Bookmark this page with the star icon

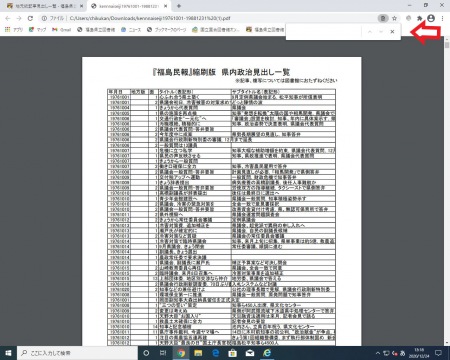[394, 18]
